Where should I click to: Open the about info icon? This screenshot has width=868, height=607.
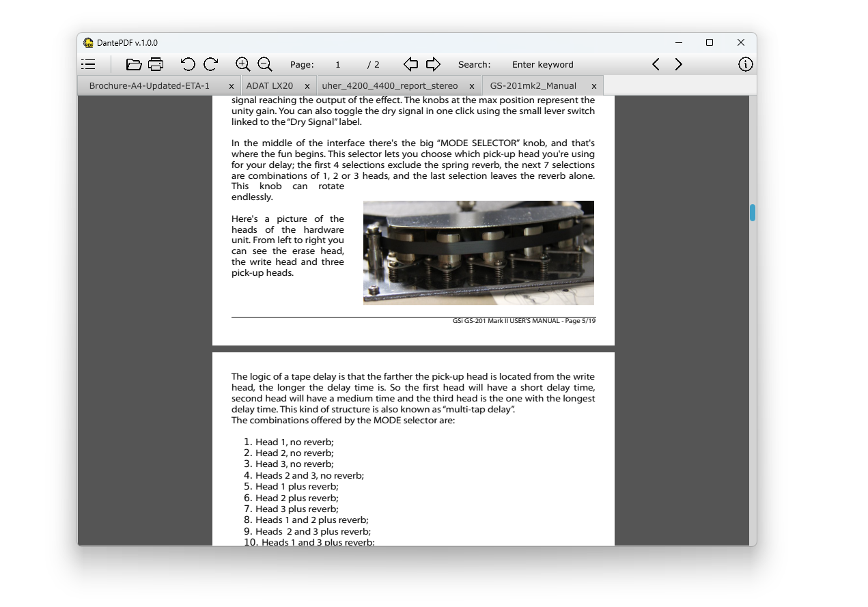click(x=745, y=64)
